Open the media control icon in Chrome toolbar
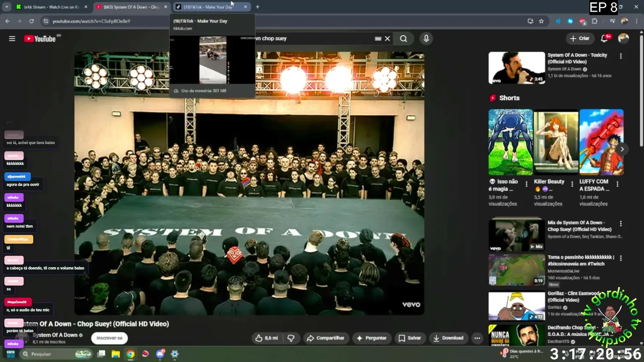644x362 pixels. (612, 21)
